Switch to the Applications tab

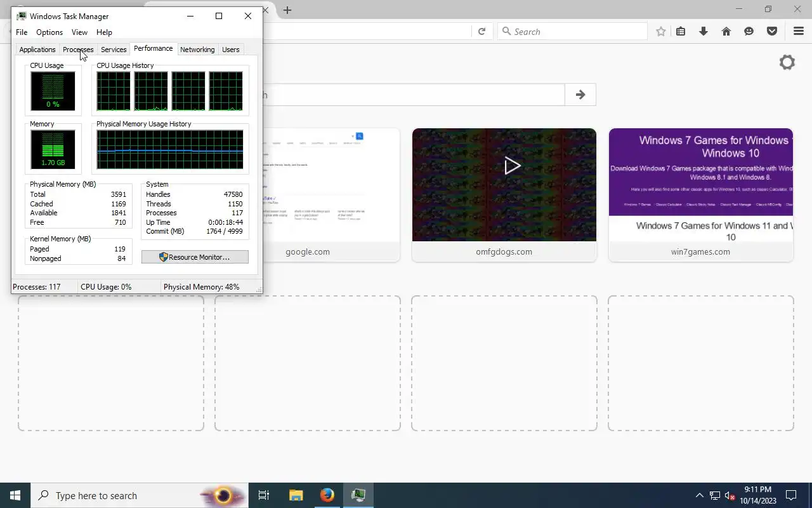[x=37, y=50]
